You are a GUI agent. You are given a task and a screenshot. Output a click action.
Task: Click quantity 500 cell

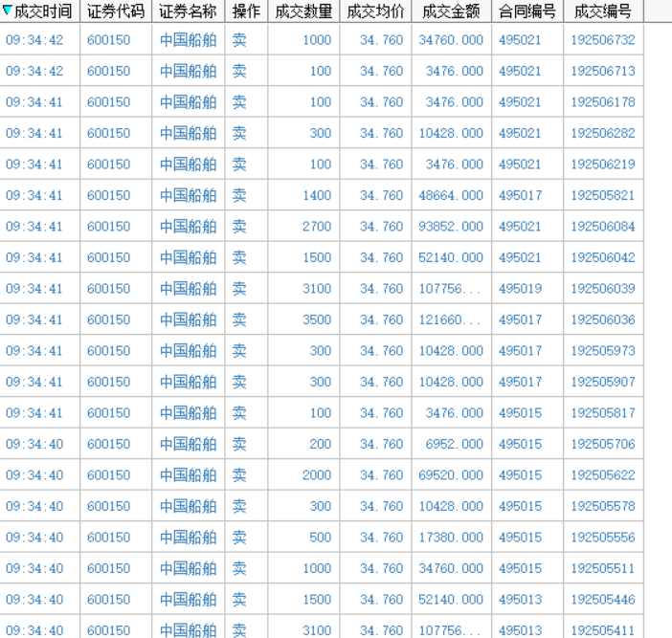coord(320,537)
